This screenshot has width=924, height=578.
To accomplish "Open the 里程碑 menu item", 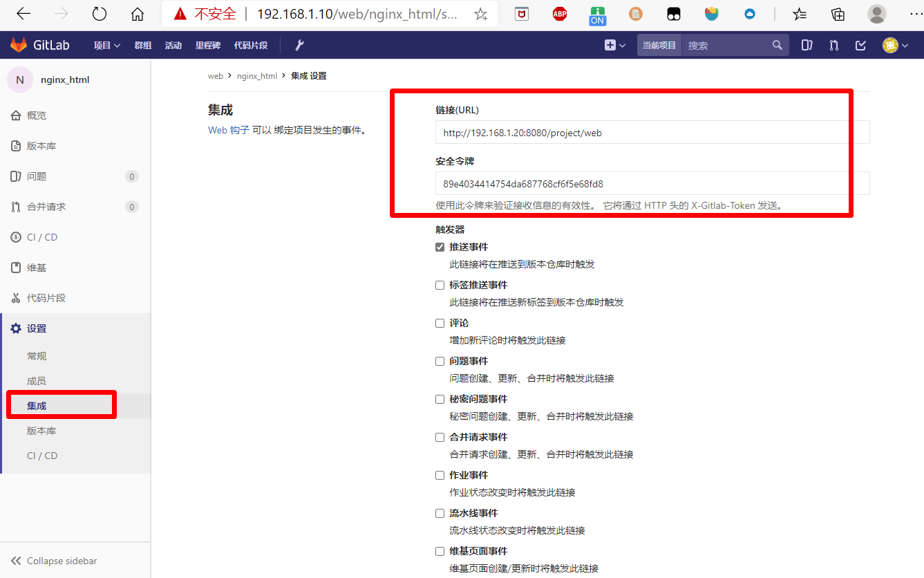I will point(207,45).
